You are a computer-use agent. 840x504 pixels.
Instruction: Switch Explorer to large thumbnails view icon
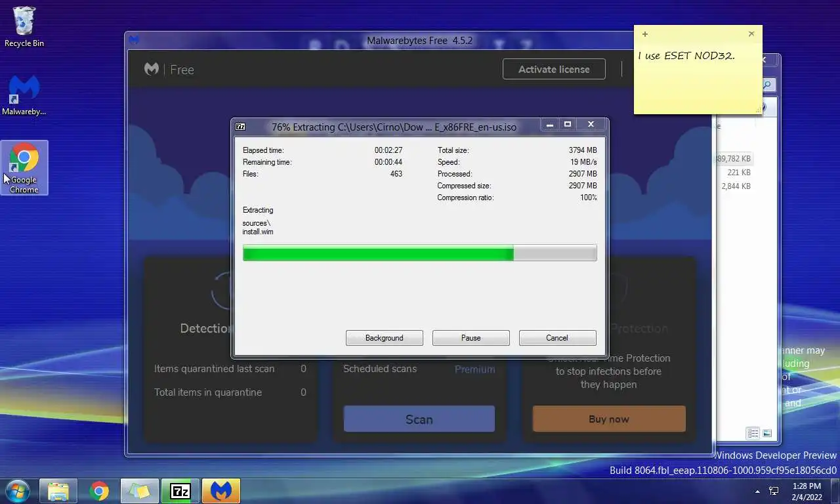pos(767,433)
